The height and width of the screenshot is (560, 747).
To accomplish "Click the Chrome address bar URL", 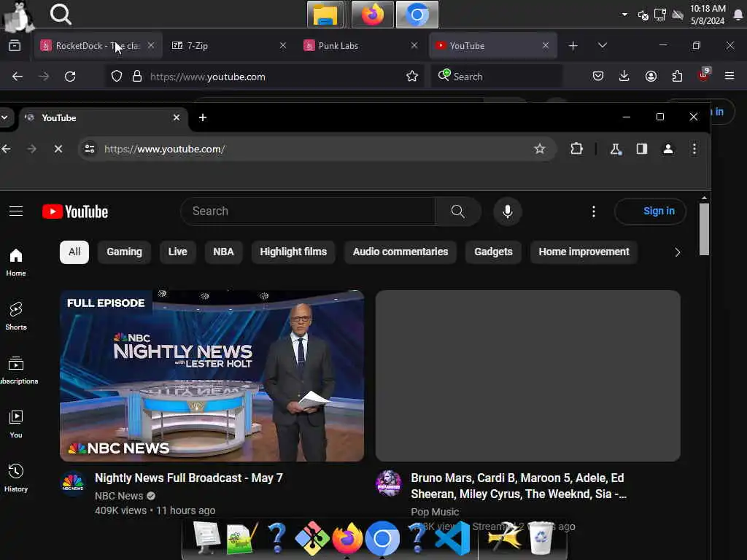I will coord(165,149).
